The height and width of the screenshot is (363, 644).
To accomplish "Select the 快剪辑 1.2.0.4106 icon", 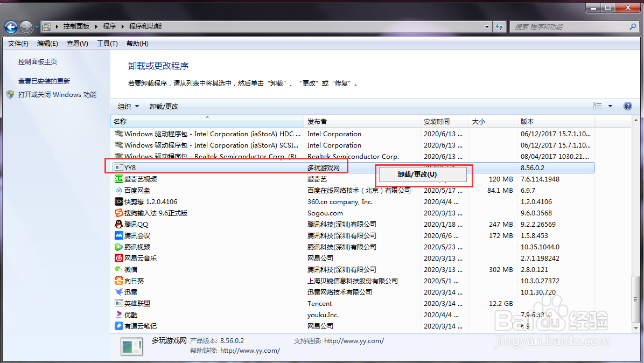I will [118, 201].
